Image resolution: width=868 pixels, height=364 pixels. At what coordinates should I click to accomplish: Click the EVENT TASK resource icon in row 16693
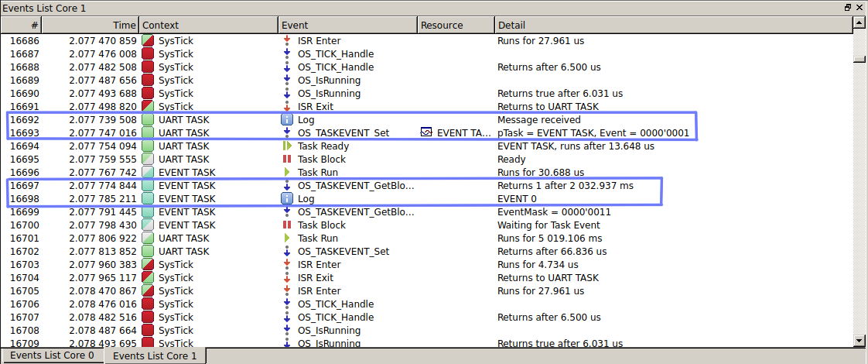click(x=426, y=133)
